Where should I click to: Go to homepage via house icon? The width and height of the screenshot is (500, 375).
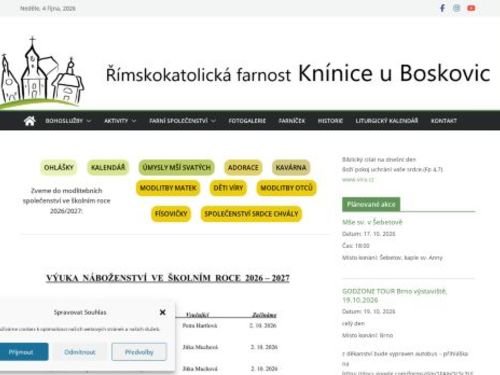click(x=30, y=121)
